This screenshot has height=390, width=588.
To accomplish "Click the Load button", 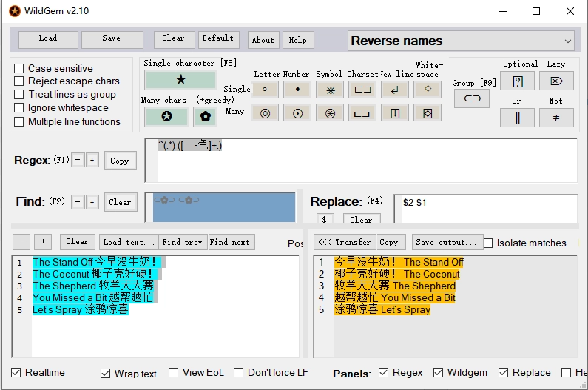I will tap(48, 39).
